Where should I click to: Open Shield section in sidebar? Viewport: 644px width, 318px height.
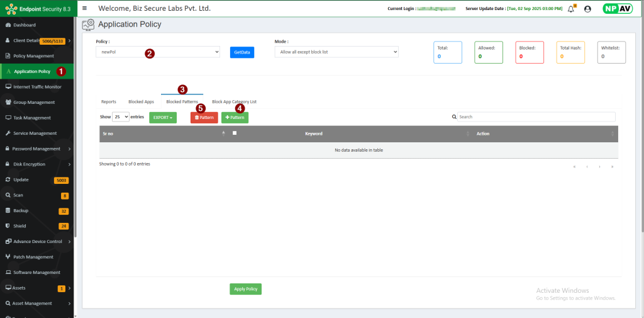pos(19,226)
